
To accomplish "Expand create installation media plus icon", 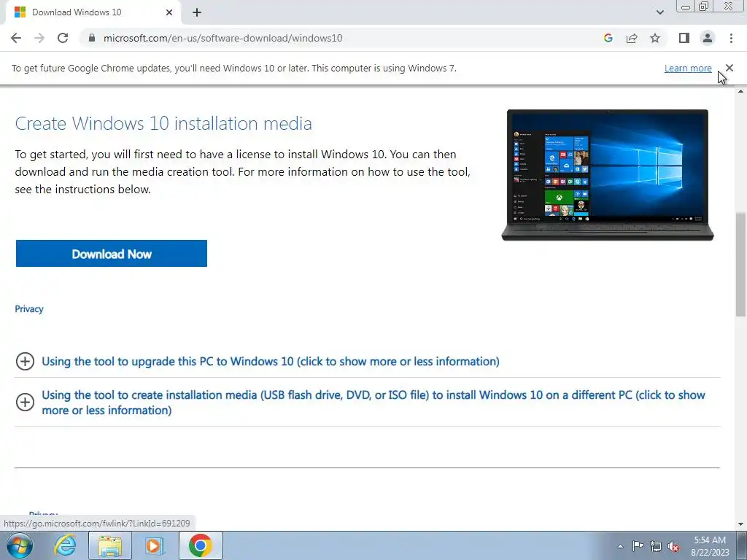I will tap(25, 402).
